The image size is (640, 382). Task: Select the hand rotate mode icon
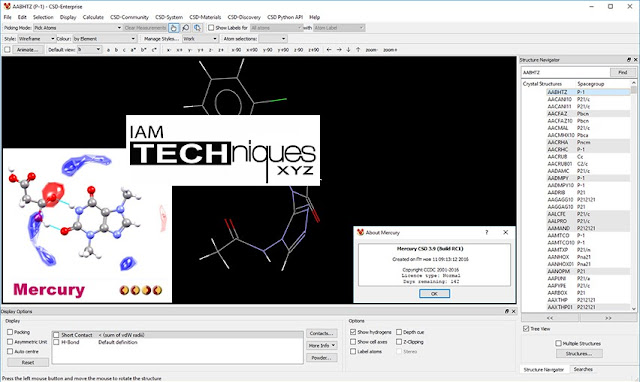click(x=173, y=28)
